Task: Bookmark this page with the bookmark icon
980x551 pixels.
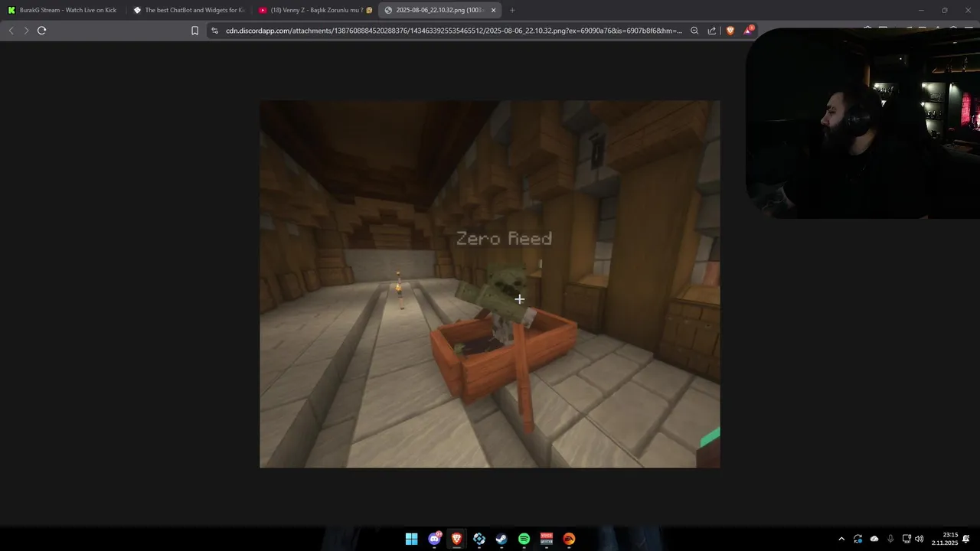Action: 194,31
